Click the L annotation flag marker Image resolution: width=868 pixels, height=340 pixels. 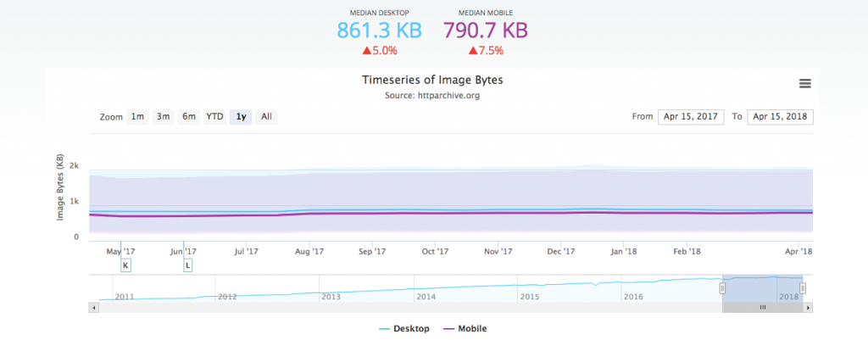pyautogui.click(x=187, y=265)
